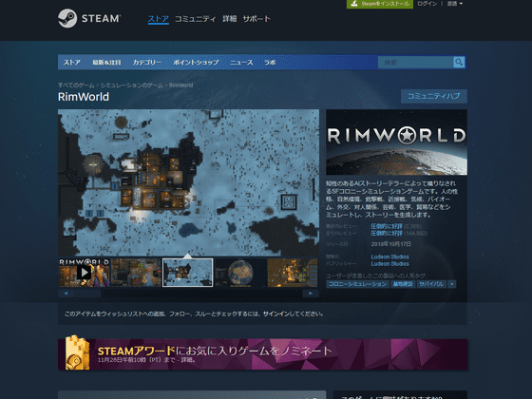
Task: Click the RimWorld breadcrumb link
Action: coord(180,85)
